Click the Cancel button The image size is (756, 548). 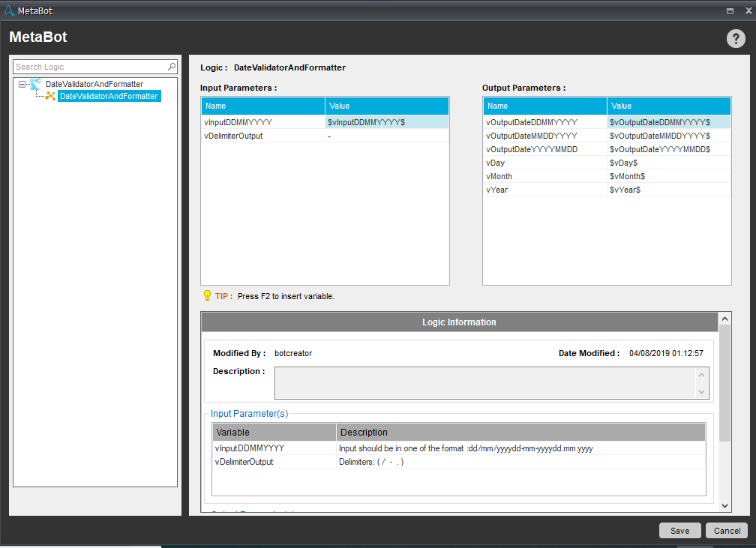[x=726, y=531]
